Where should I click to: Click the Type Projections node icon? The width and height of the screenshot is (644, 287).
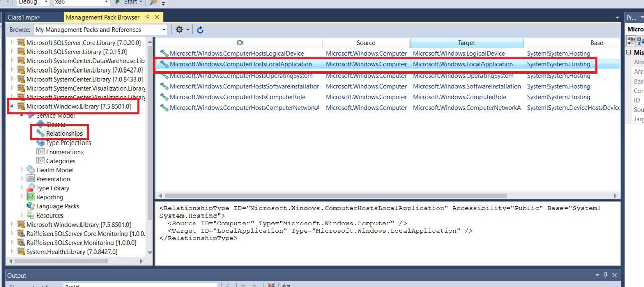pyautogui.click(x=40, y=142)
